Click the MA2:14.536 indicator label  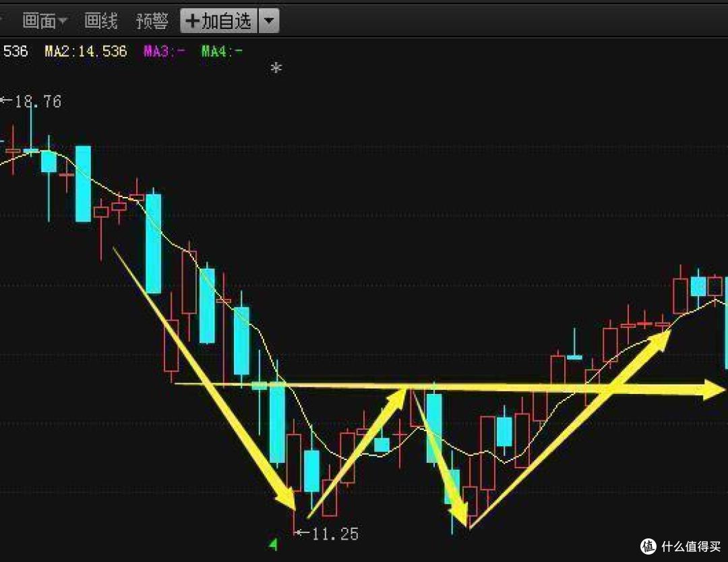86,51
